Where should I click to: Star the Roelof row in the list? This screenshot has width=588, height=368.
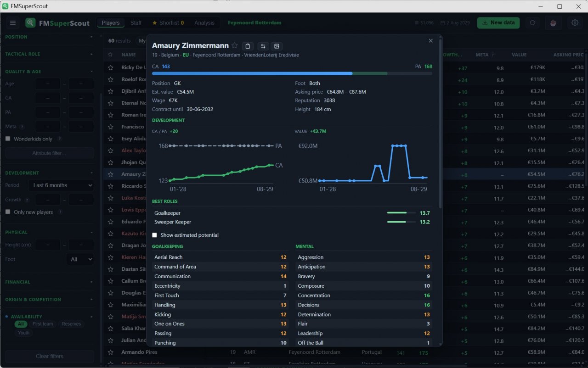110,79
